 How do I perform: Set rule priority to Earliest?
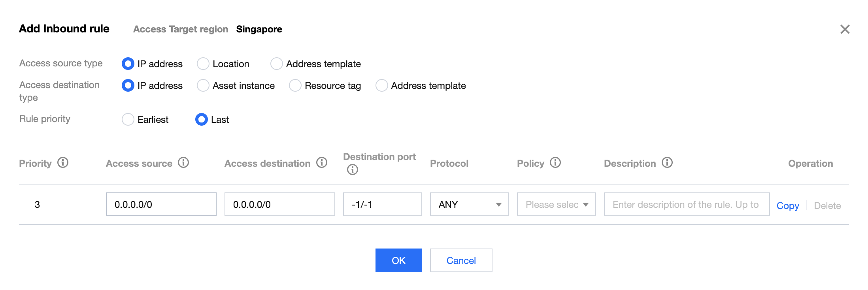[x=128, y=119]
